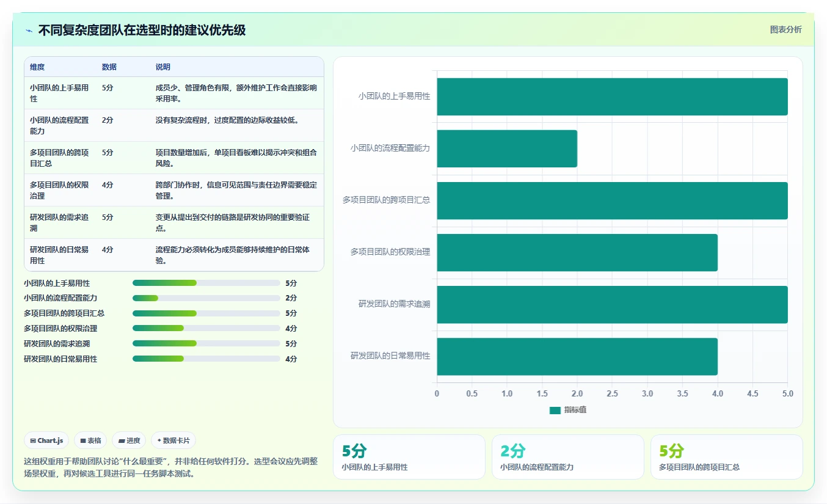Select table cell 小团队的流程配置能力

tap(60, 126)
